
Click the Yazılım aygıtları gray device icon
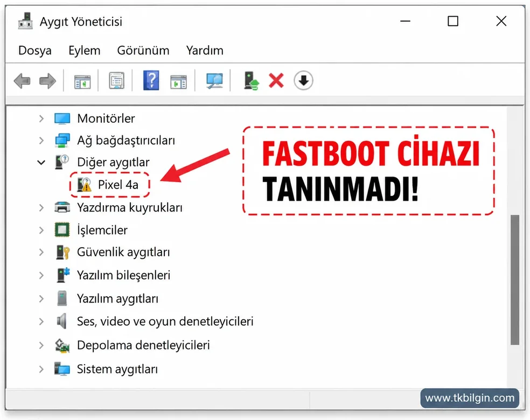click(x=62, y=298)
